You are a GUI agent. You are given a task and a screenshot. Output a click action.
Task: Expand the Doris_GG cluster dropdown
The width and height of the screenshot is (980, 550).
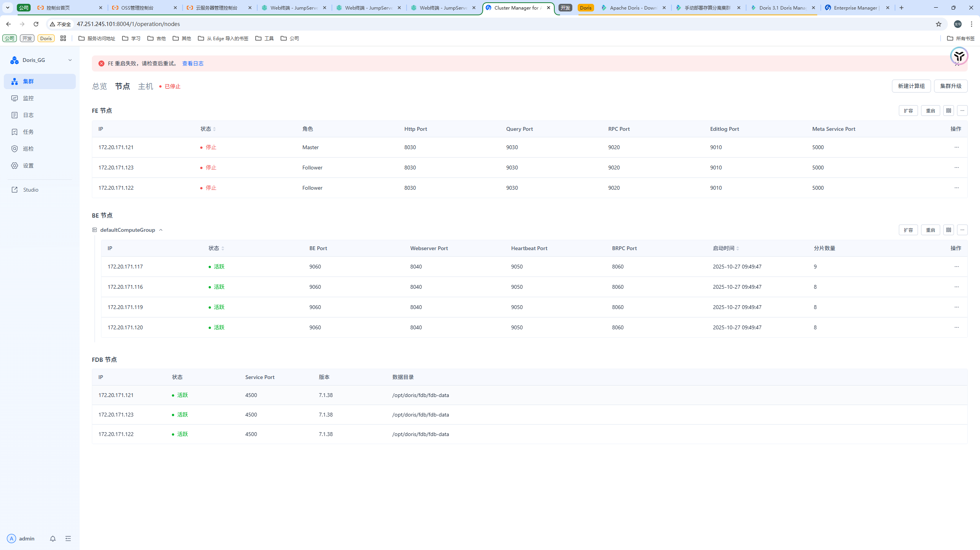[x=70, y=60]
